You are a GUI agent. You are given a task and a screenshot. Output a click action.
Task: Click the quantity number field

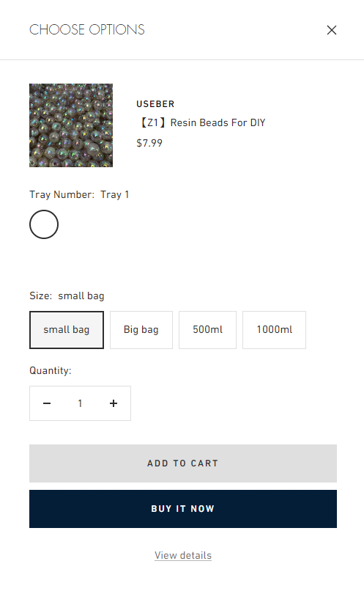point(81,403)
